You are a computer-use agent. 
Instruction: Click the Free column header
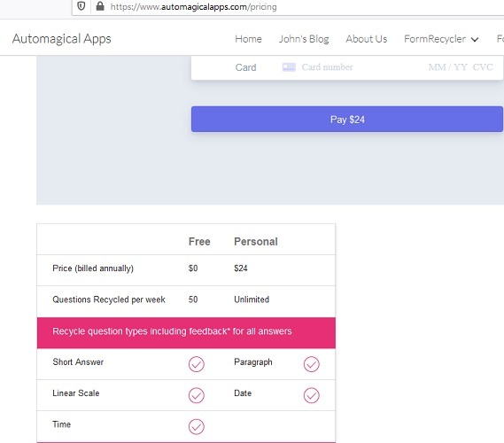click(x=199, y=241)
